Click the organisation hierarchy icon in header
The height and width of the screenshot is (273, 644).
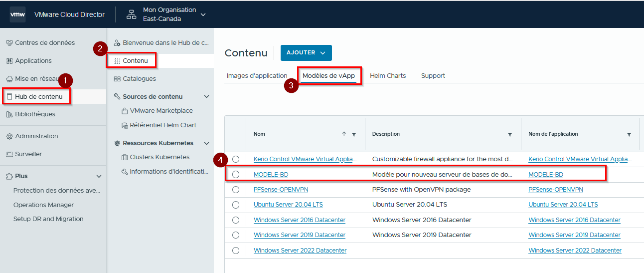tap(132, 14)
